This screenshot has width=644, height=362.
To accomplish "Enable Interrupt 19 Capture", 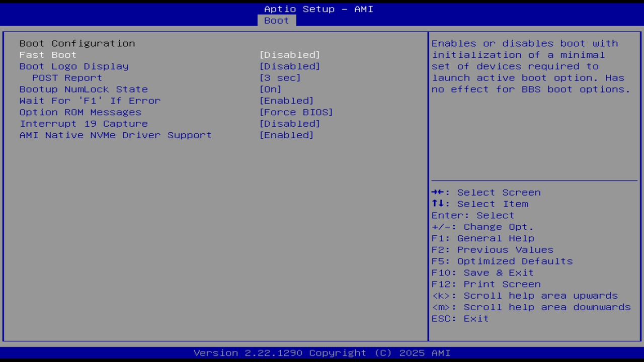I will point(84,123).
